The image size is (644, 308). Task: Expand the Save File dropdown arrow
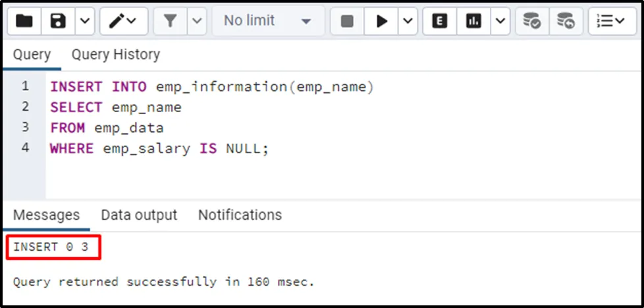pyautogui.click(x=84, y=21)
